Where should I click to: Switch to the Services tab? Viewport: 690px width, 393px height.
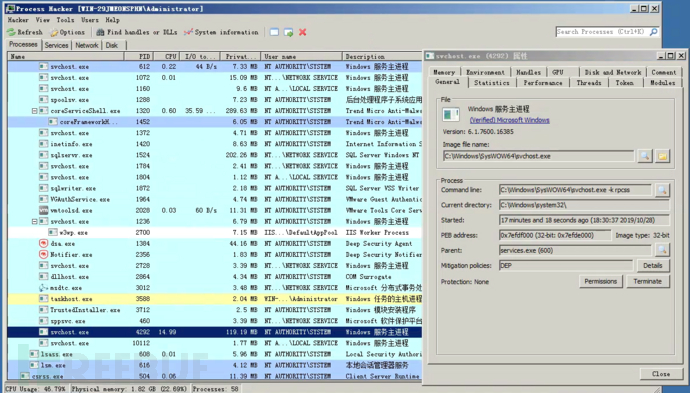[56, 45]
